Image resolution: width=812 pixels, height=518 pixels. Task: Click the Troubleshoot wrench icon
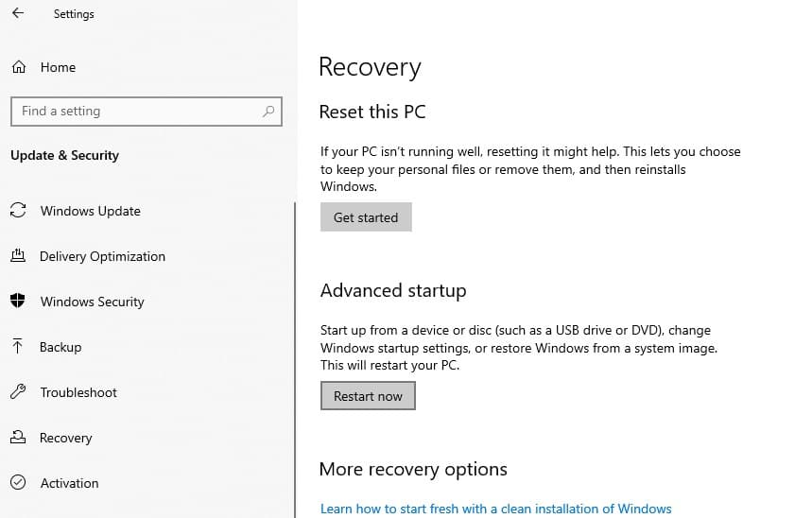click(18, 392)
